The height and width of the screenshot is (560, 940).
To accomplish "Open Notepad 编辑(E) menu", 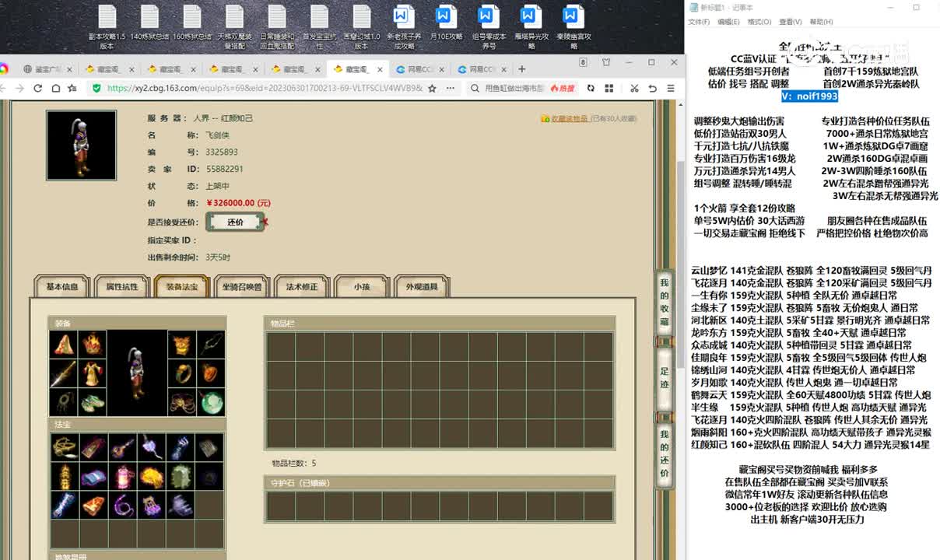I will (x=728, y=22).
